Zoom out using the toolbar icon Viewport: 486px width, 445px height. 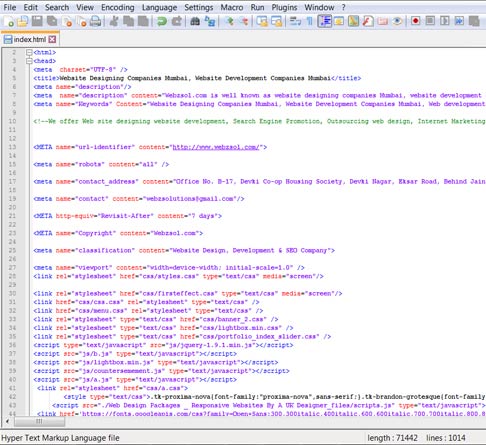244,22
